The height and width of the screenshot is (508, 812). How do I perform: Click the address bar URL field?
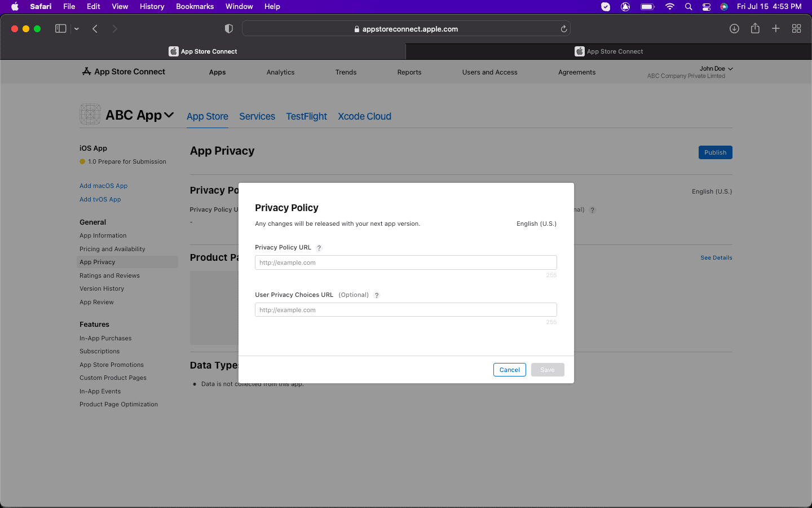tap(406, 29)
